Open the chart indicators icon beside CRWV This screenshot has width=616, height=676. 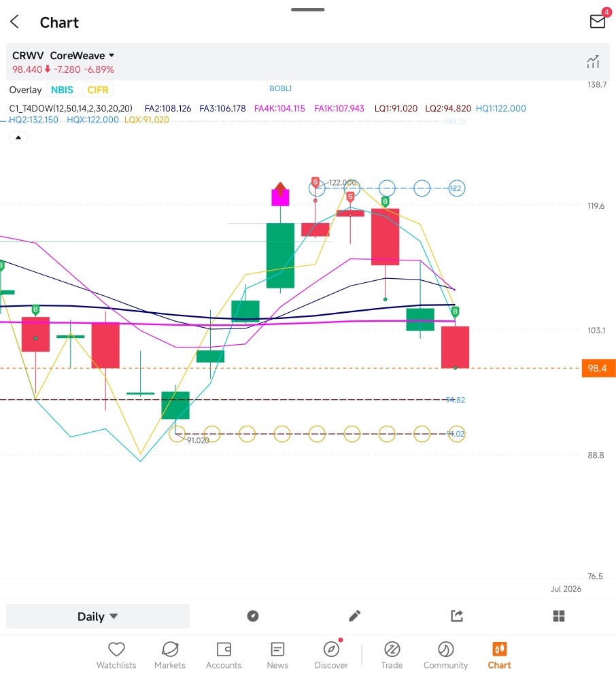593,62
